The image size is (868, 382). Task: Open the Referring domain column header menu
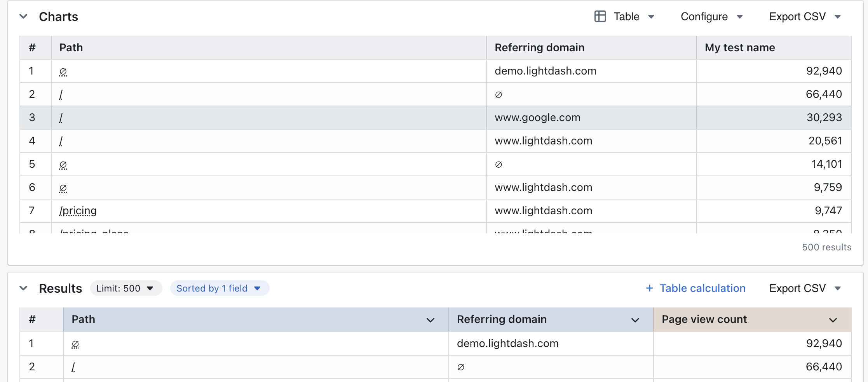pyautogui.click(x=635, y=320)
